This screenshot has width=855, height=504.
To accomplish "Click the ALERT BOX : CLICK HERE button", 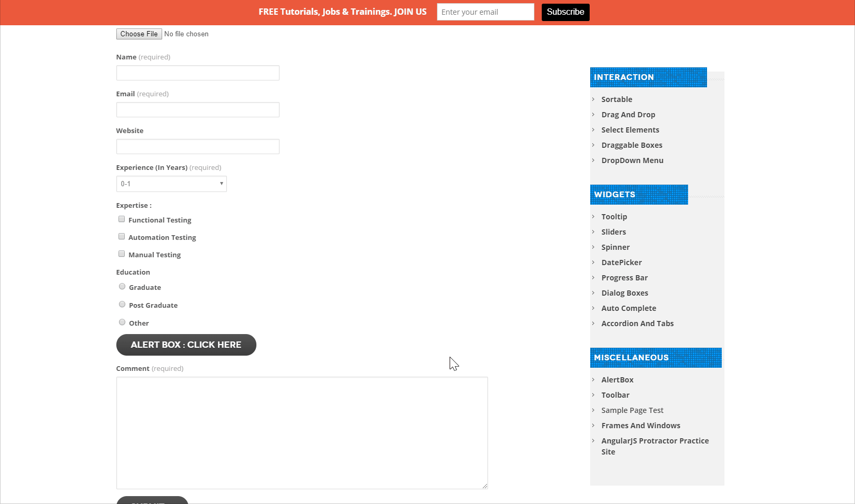I will pyautogui.click(x=186, y=345).
